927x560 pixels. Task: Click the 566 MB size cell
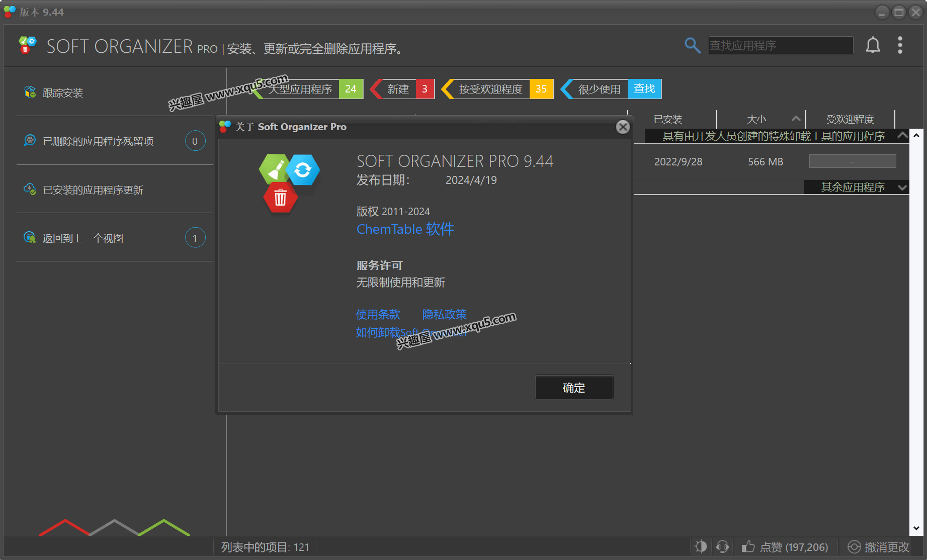765,162
